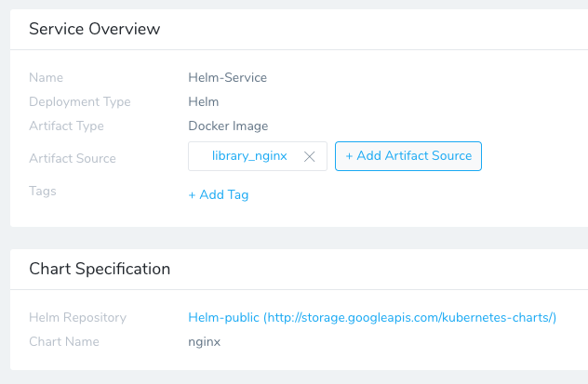The width and height of the screenshot is (588, 384).
Task: Select the Tags label
Action: (43, 191)
